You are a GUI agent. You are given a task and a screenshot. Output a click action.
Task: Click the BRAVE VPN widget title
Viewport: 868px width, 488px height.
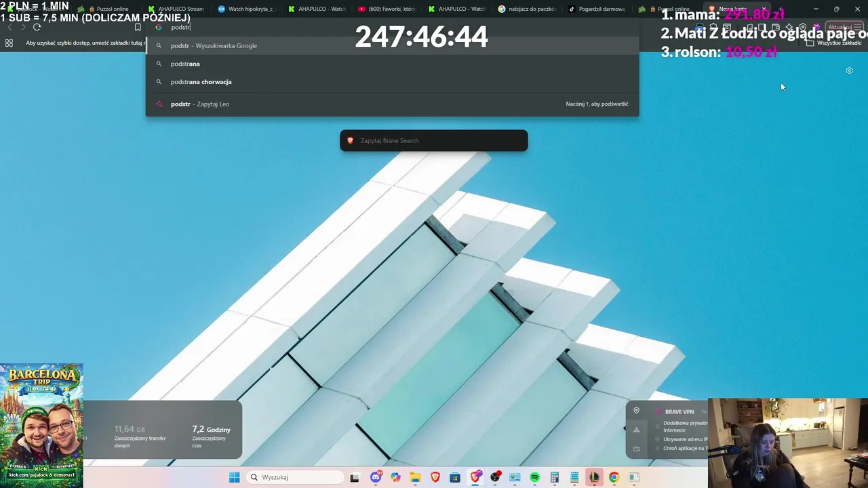(x=679, y=411)
